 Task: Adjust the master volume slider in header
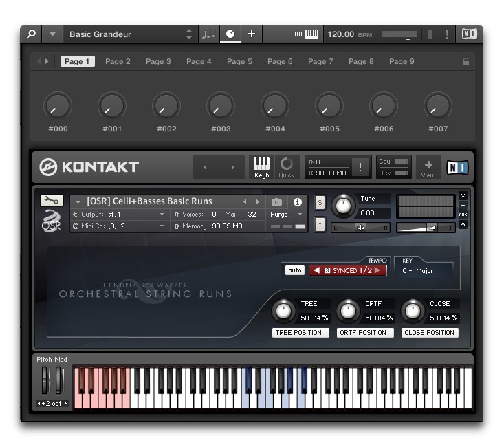pos(399,34)
